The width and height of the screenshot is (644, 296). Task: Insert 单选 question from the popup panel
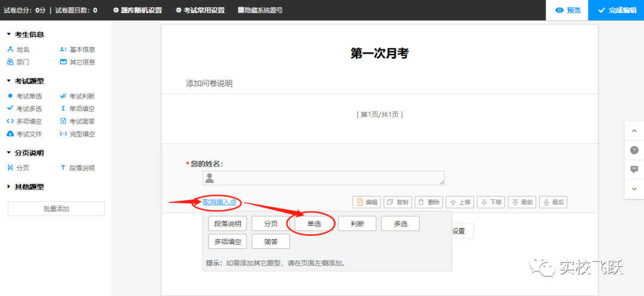(x=314, y=224)
